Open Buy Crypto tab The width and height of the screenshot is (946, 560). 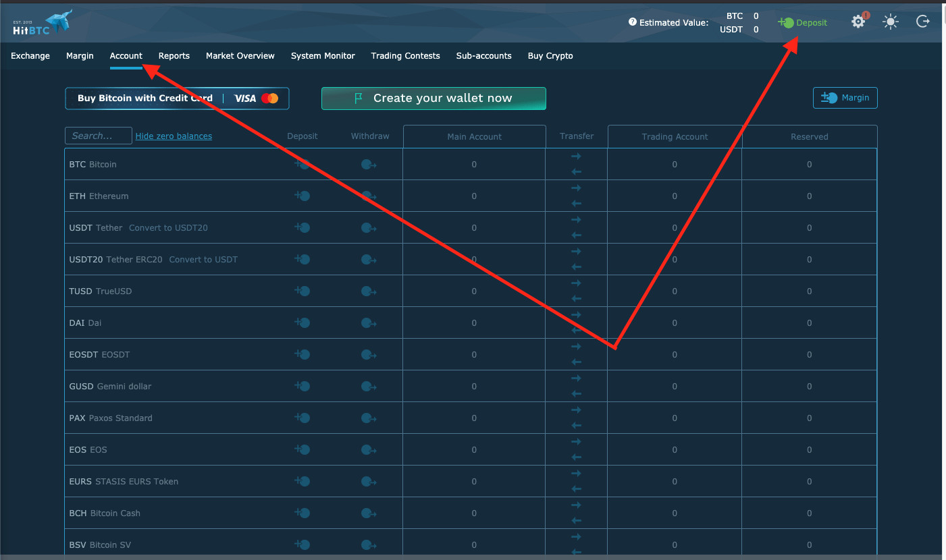click(550, 56)
